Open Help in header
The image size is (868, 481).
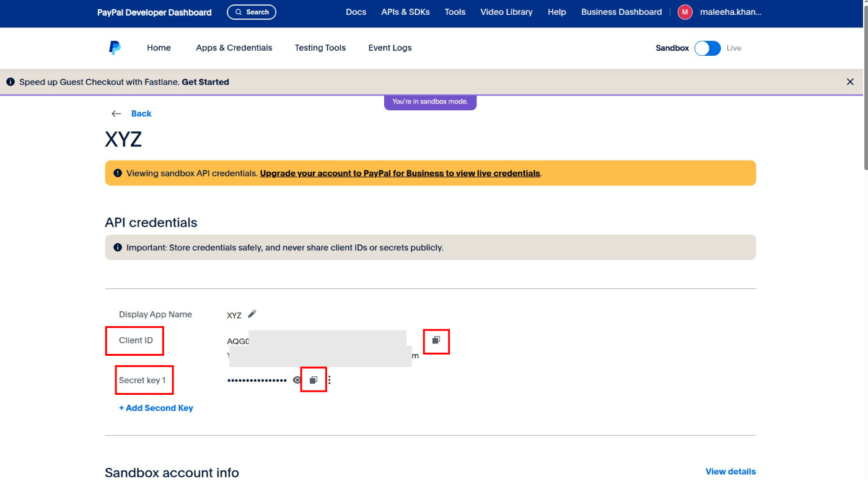(x=557, y=12)
